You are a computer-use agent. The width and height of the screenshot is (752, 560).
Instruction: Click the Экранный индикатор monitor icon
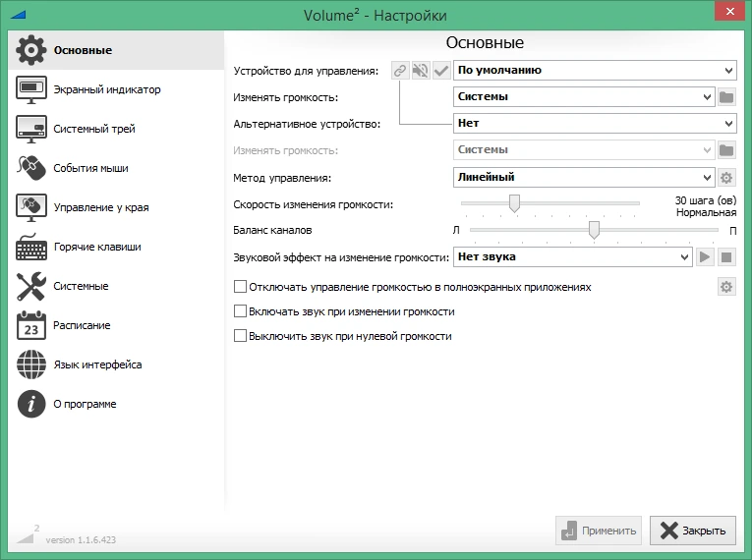coord(31,89)
